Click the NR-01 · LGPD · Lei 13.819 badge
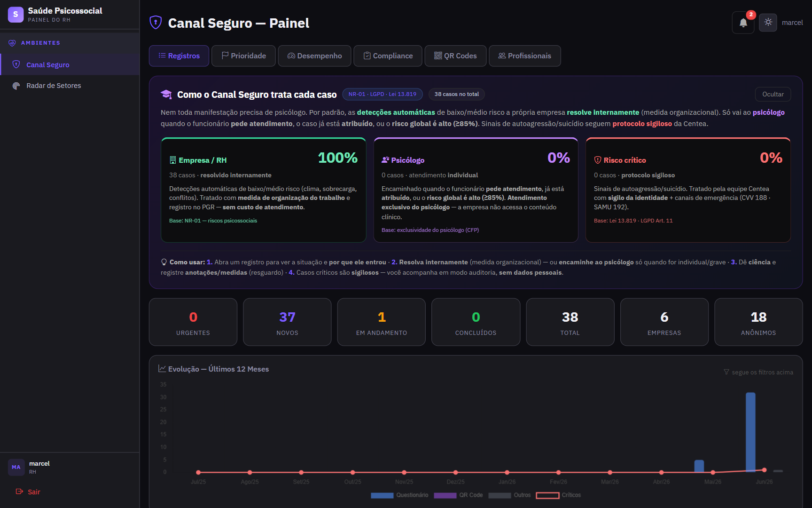This screenshot has height=508, width=812. [383, 94]
